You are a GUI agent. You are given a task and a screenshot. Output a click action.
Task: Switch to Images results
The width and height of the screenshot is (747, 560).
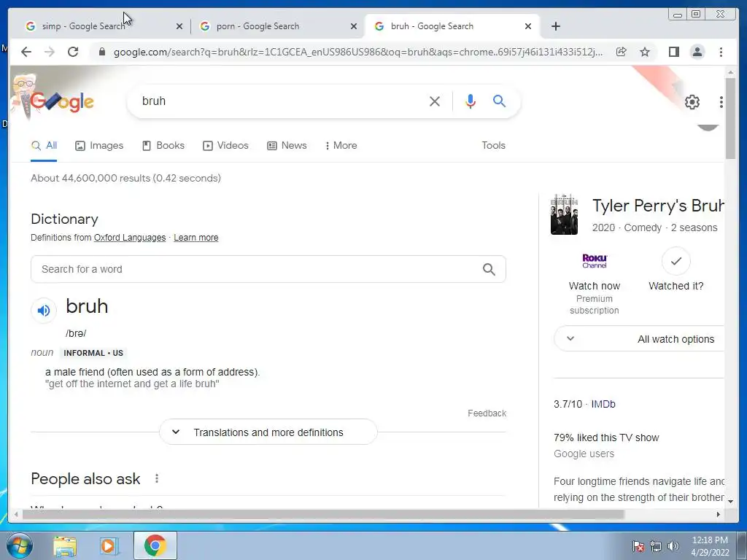[99, 145]
